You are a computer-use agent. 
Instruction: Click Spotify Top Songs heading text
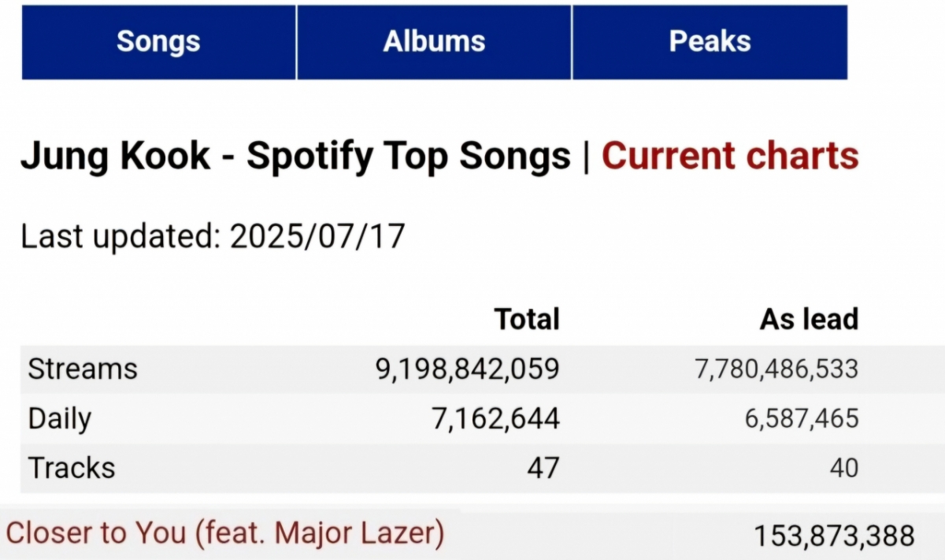(408, 156)
